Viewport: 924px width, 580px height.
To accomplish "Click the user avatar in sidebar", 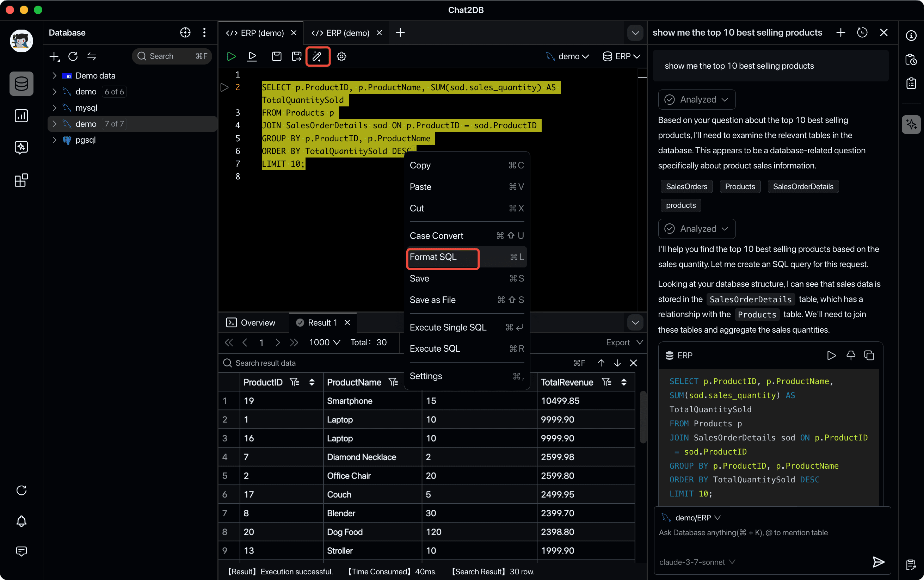I will point(21,41).
